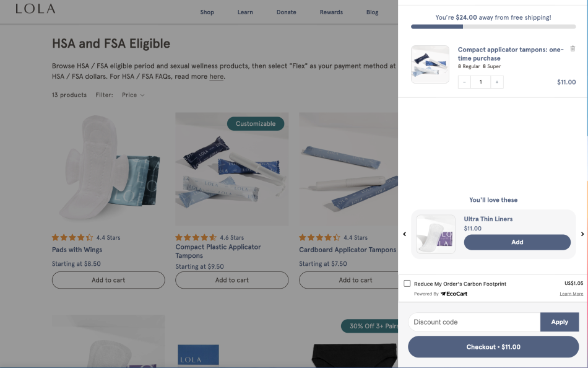Expand the Price filter dropdown
588x368 pixels.
coord(133,95)
